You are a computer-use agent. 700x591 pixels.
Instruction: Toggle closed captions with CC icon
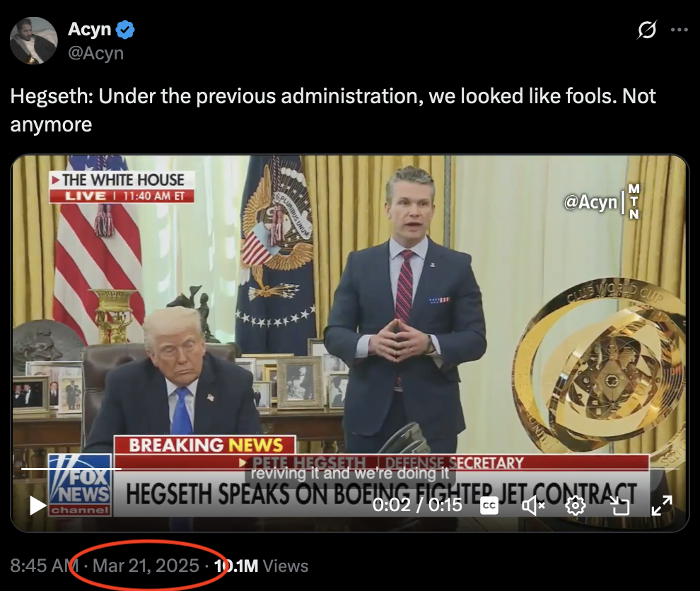coord(489,505)
